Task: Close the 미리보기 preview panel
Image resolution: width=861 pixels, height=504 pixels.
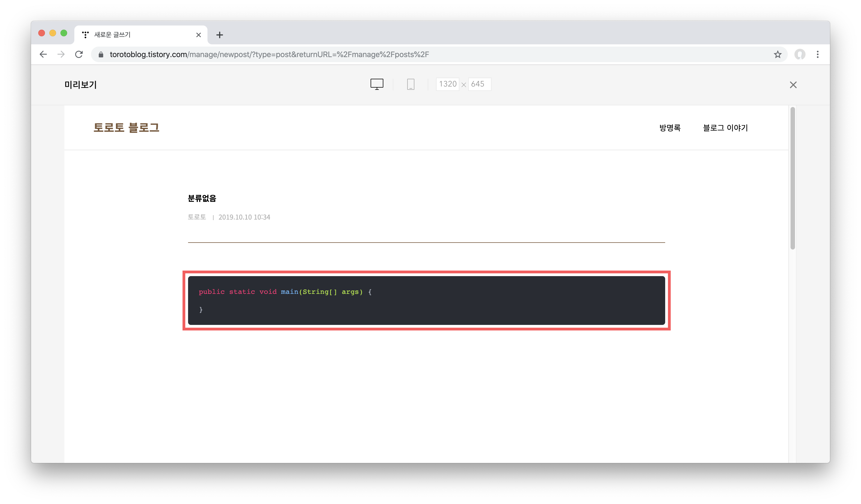Action: coord(793,85)
